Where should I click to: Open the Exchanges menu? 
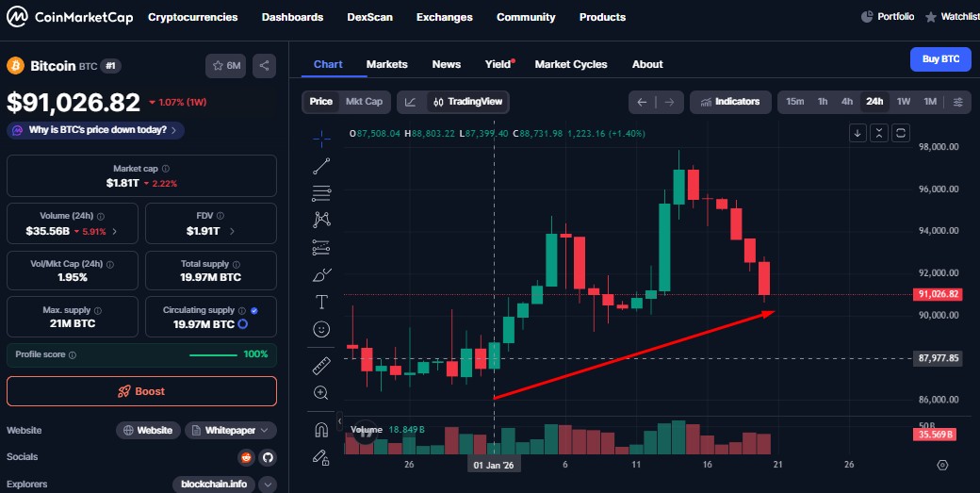pyautogui.click(x=445, y=18)
